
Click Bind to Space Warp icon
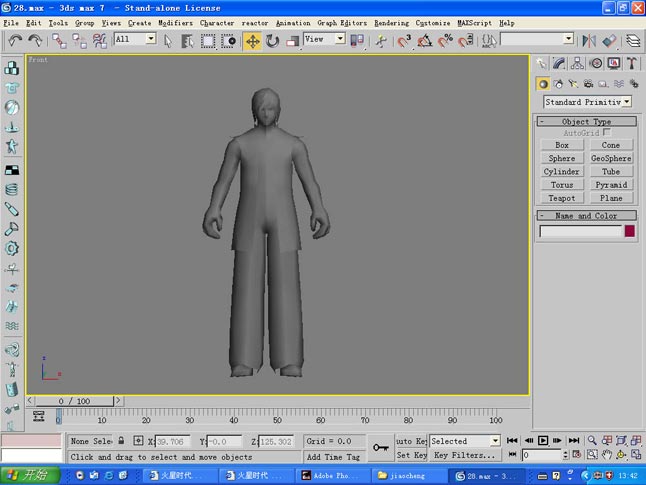tap(99, 41)
